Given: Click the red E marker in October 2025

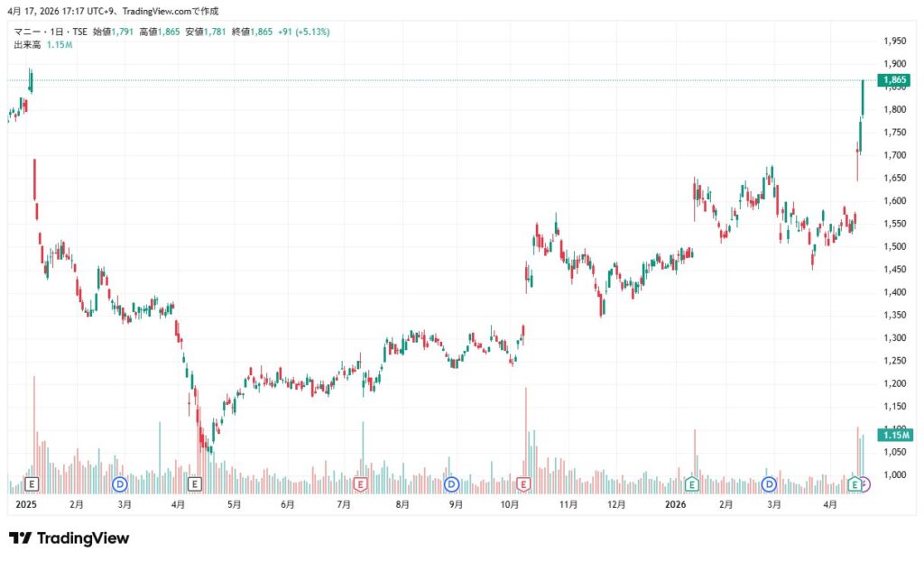Looking at the screenshot, I should [523, 484].
